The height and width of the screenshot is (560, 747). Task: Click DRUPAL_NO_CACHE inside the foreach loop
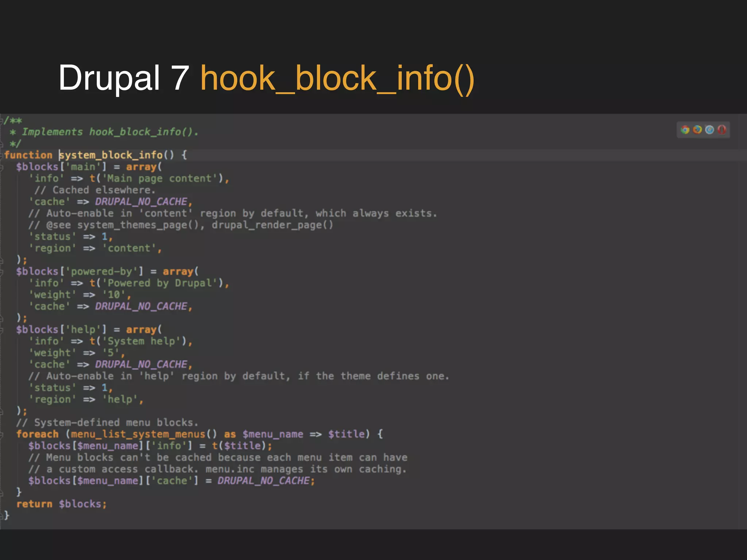click(264, 481)
